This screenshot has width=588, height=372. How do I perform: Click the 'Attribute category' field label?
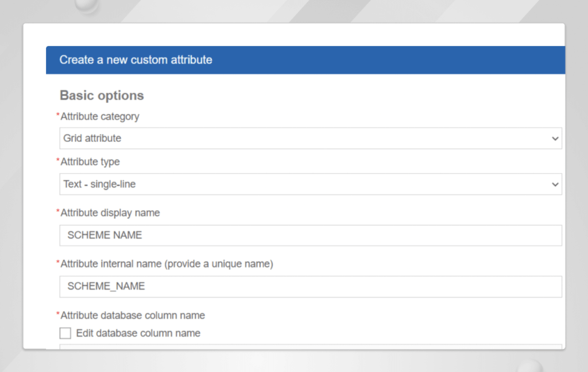coord(100,117)
